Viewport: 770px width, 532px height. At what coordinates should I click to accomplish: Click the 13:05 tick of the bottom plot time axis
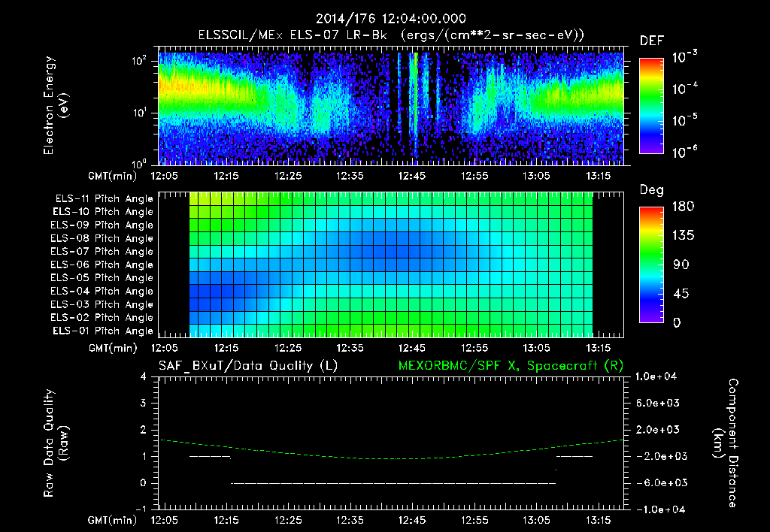(536, 520)
